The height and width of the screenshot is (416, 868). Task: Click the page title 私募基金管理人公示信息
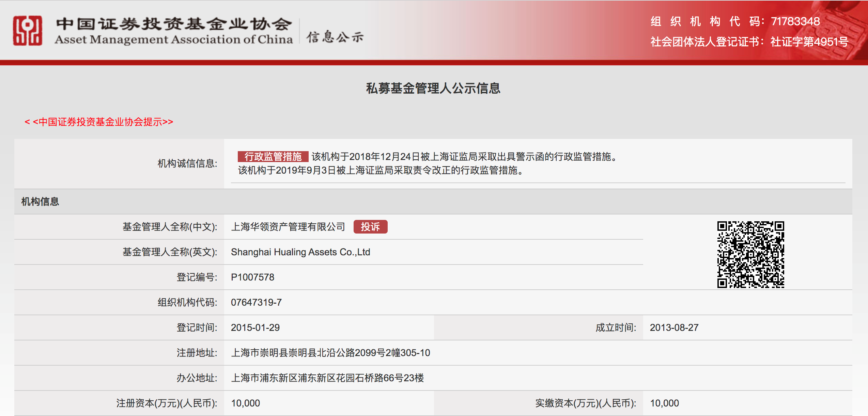tap(433, 89)
